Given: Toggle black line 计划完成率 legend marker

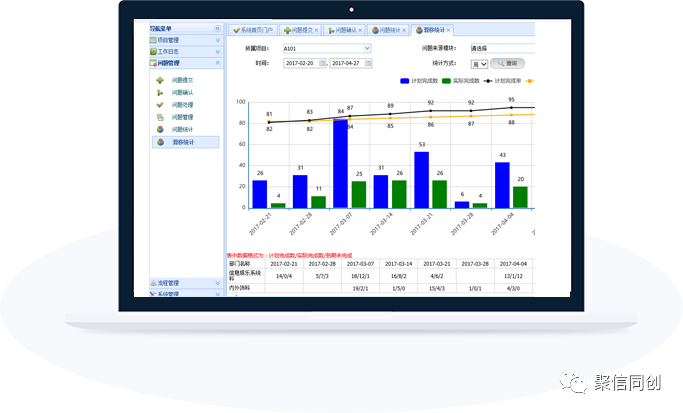Looking at the screenshot, I should (488, 81).
